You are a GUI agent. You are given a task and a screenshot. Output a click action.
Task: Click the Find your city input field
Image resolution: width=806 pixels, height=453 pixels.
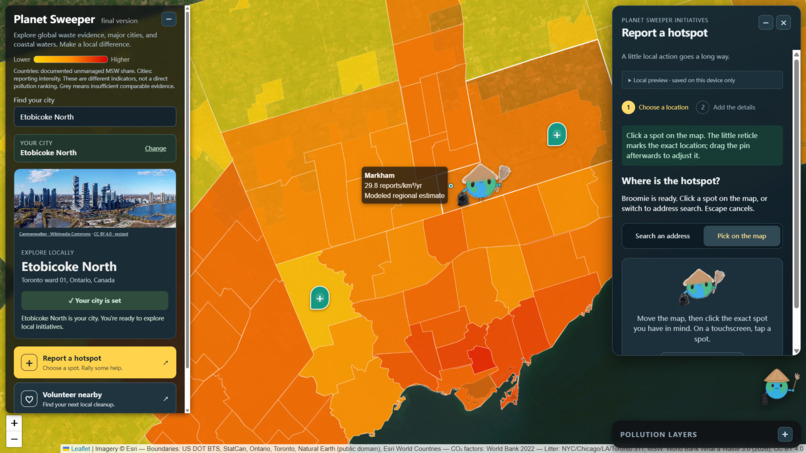[x=95, y=117]
